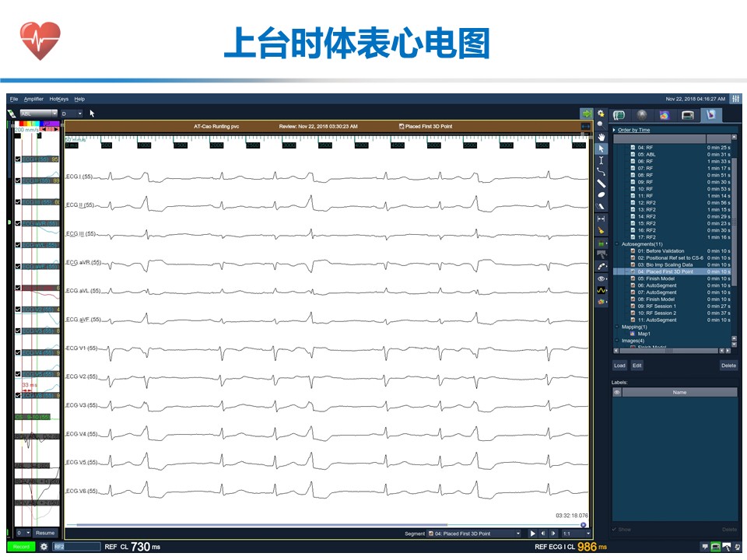Image resolution: width=747 pixels, height=560 pixels.
Task: Click the green monitor status icon
Action: click(716, 547)
